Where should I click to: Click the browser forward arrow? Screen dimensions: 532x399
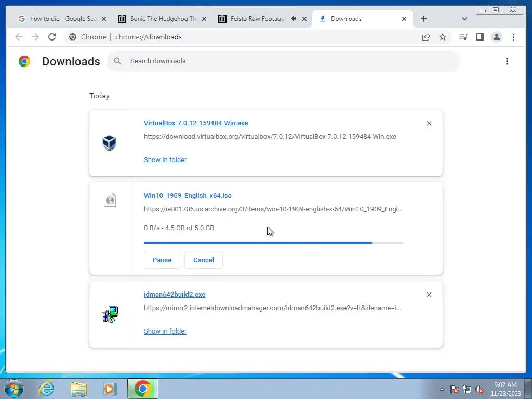35,37
